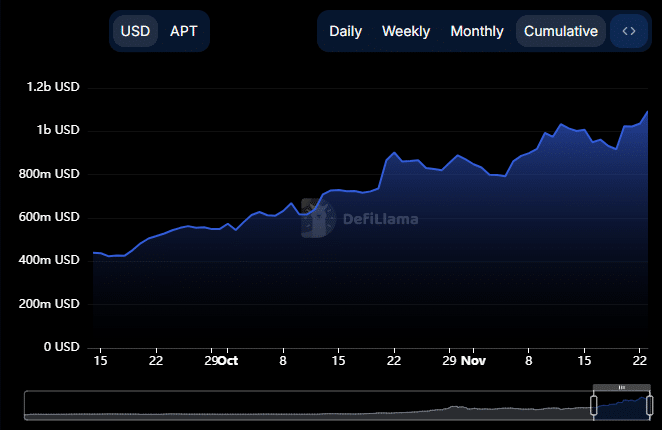Click the chart line's final peak point

tap(648, 111)
